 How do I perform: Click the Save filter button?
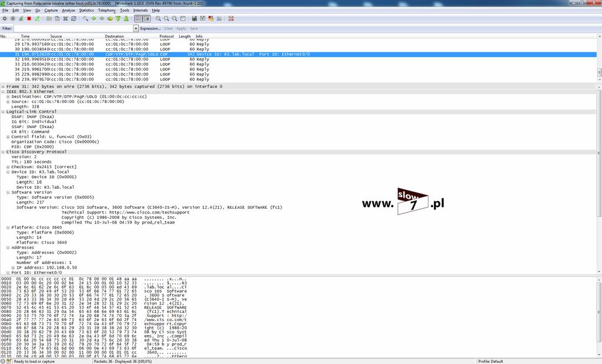(194, 28)
